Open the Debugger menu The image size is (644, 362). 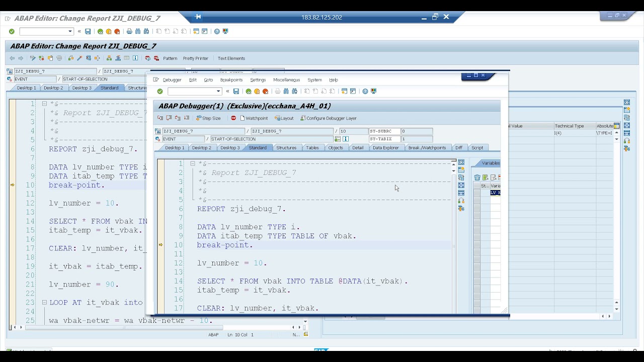pos(172,80)
